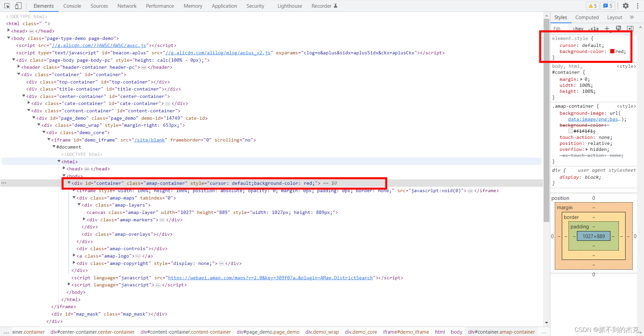
Task: Expand amap-logo anchor ellipsis badge
Action: coord(138,256)
